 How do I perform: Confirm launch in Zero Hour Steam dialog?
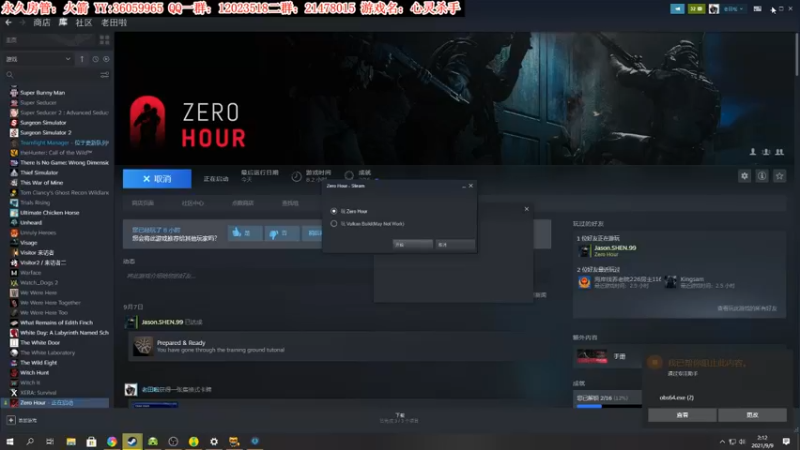click(x=412, y=244)
